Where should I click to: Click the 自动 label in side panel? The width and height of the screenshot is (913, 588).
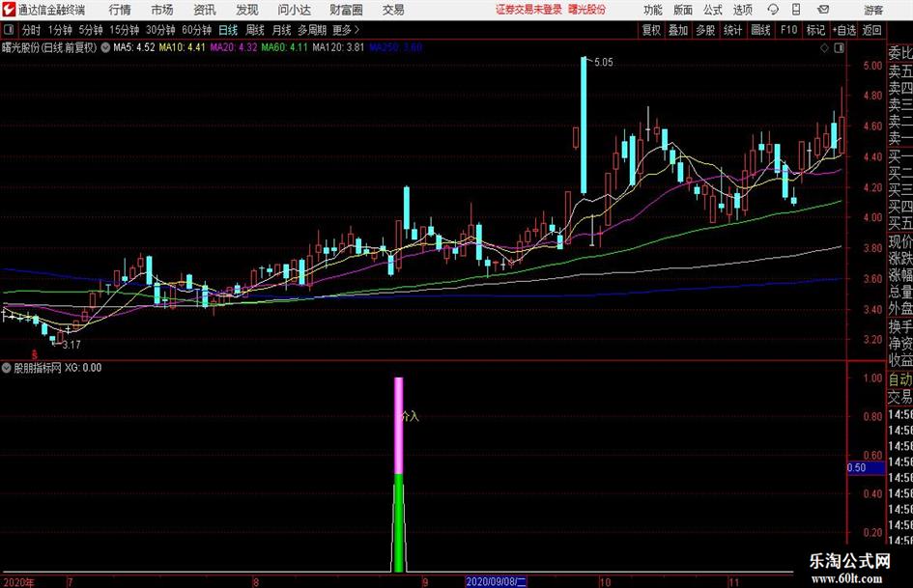[900, 380]
